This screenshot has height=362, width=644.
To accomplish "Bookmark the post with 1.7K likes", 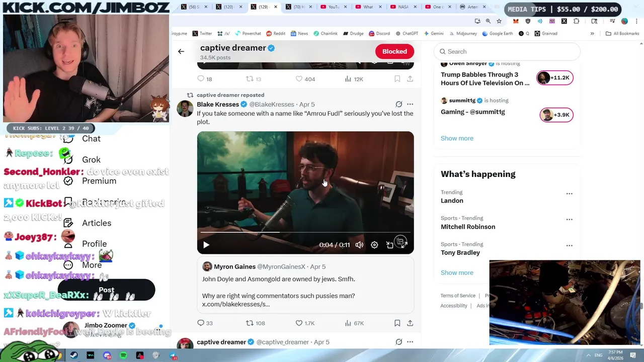I will tap(397, 323).
